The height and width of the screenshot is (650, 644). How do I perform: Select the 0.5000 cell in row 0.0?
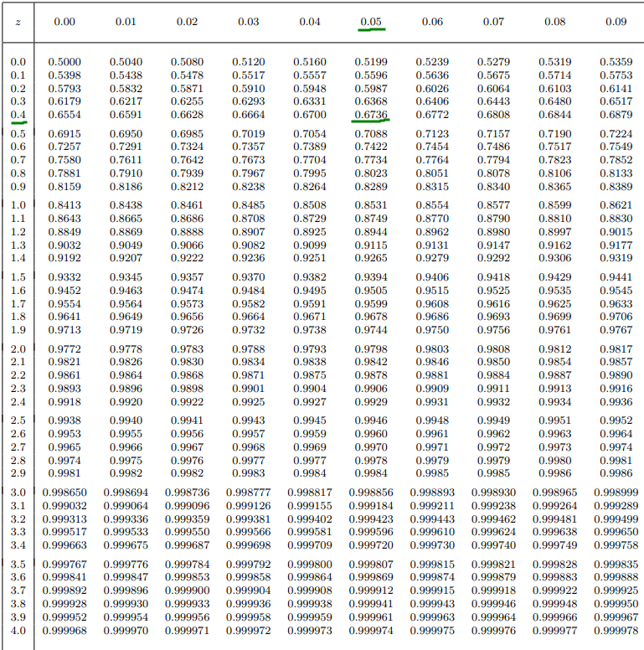(x=64, y=62)
